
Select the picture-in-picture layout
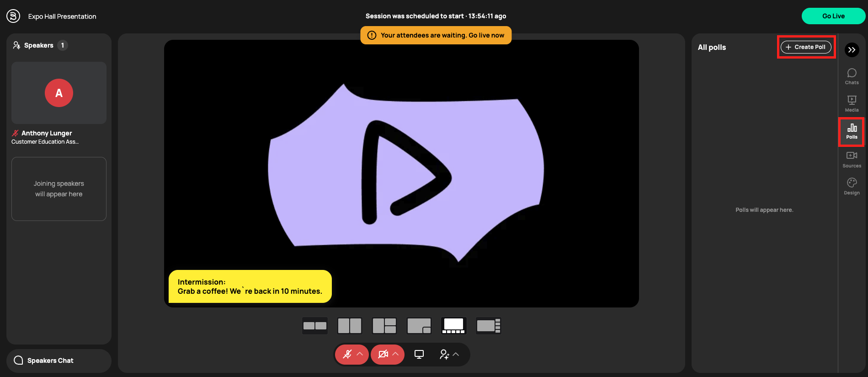(419, 326)
